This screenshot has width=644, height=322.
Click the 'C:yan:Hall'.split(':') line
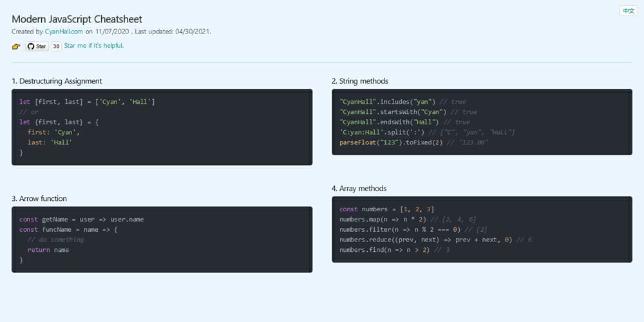(x=427, y=132)
